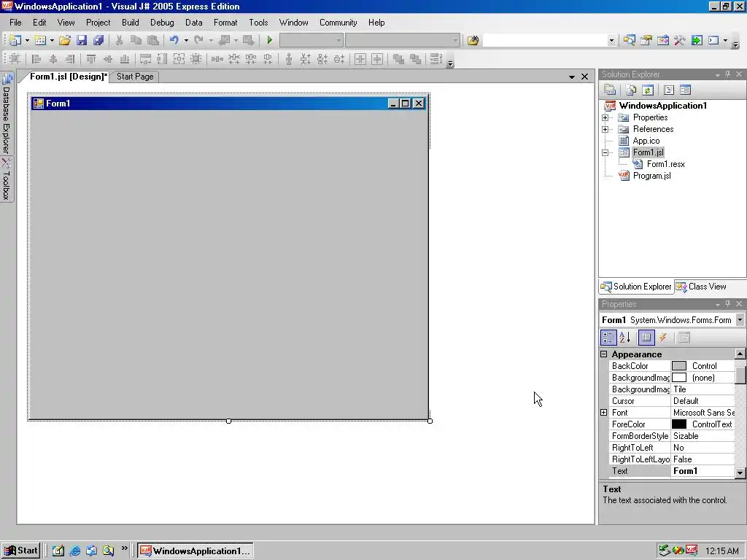This screenshot has width=747, height=560.
Task: Click the Align Lefts layout icon
Action: point(36,59)
